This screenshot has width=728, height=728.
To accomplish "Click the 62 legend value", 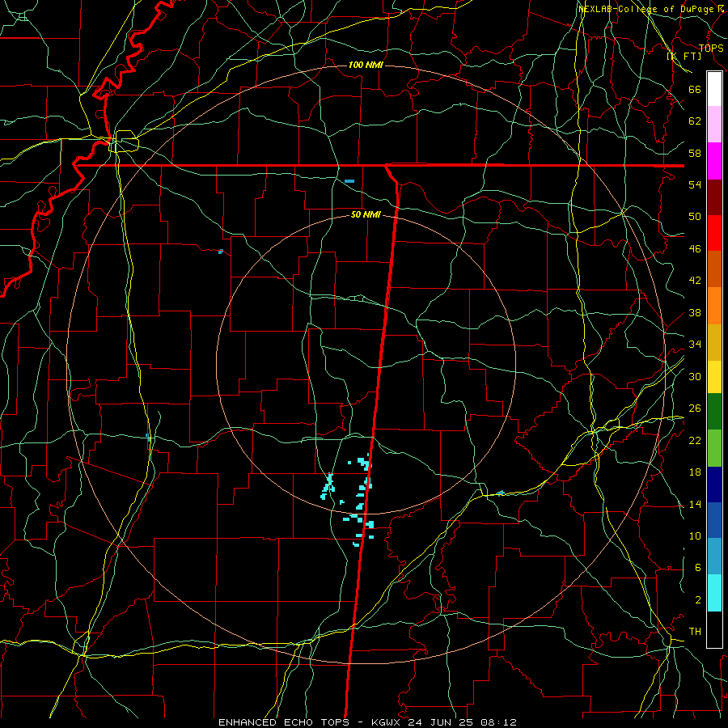I will pos(695,121).
